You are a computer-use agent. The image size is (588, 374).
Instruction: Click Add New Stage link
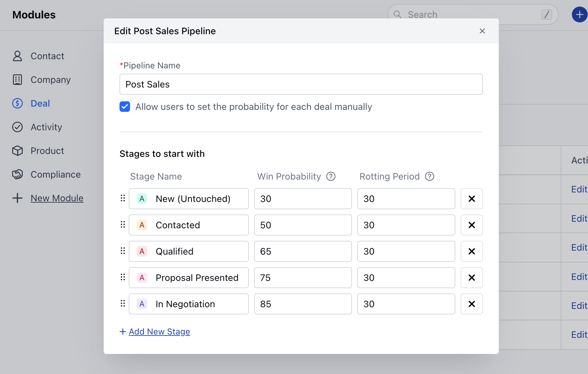click(159, 332)
